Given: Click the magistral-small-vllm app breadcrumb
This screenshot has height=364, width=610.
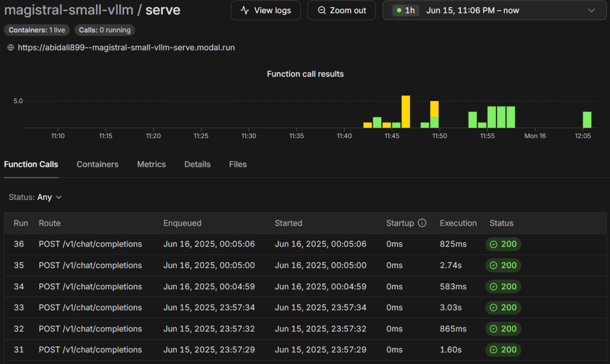Looking at the screenshot, I should [x=68, y=10].
